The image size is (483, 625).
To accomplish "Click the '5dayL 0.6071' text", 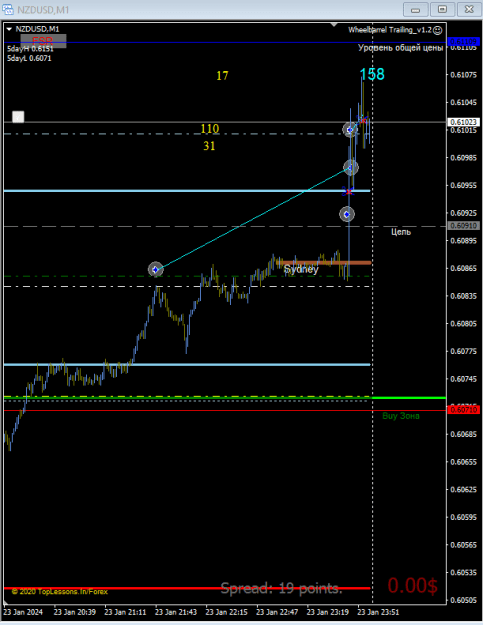I will [29, 58].
